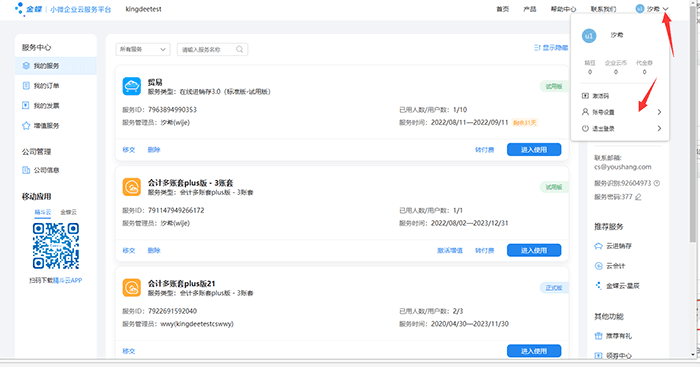700x367 pixels.
Task: Click the u1 avatar in the dropdown panel
Action: 589,36
